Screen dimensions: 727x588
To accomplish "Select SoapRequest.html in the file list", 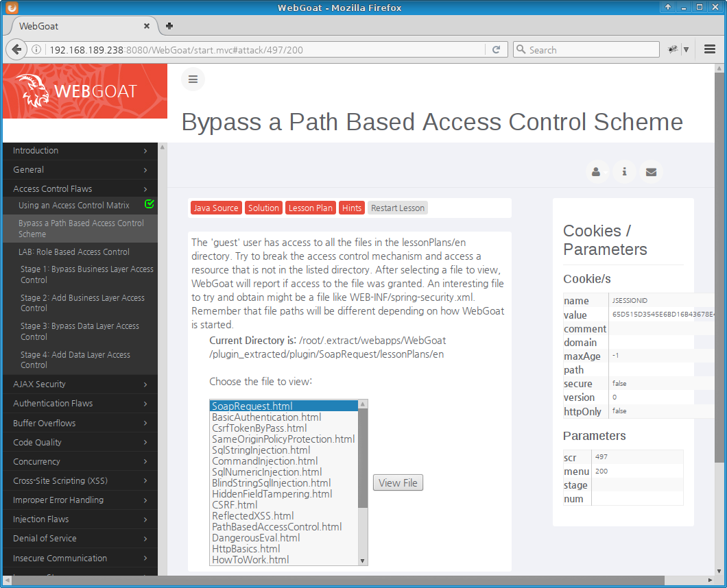I will click(x=284, y=406).
